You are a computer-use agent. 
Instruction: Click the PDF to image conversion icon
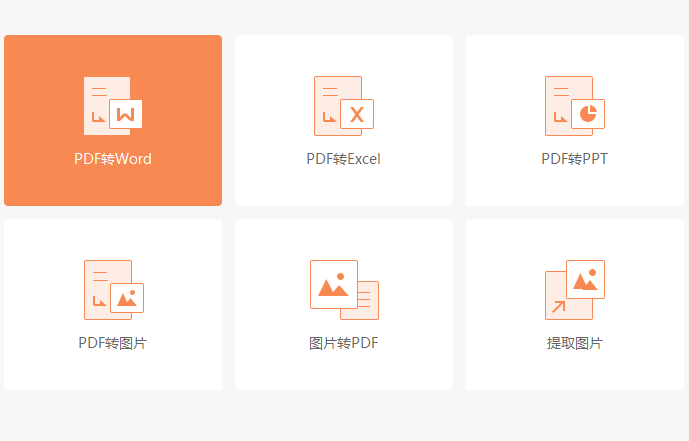point(114,290)
